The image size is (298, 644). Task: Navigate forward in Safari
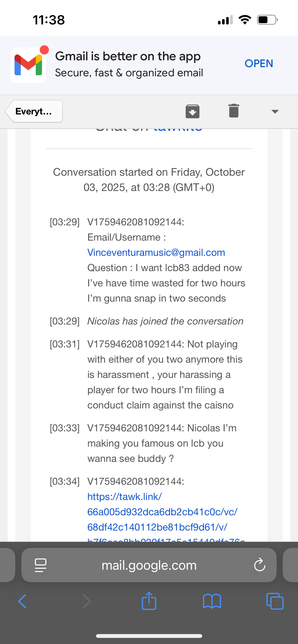(87, 601)
